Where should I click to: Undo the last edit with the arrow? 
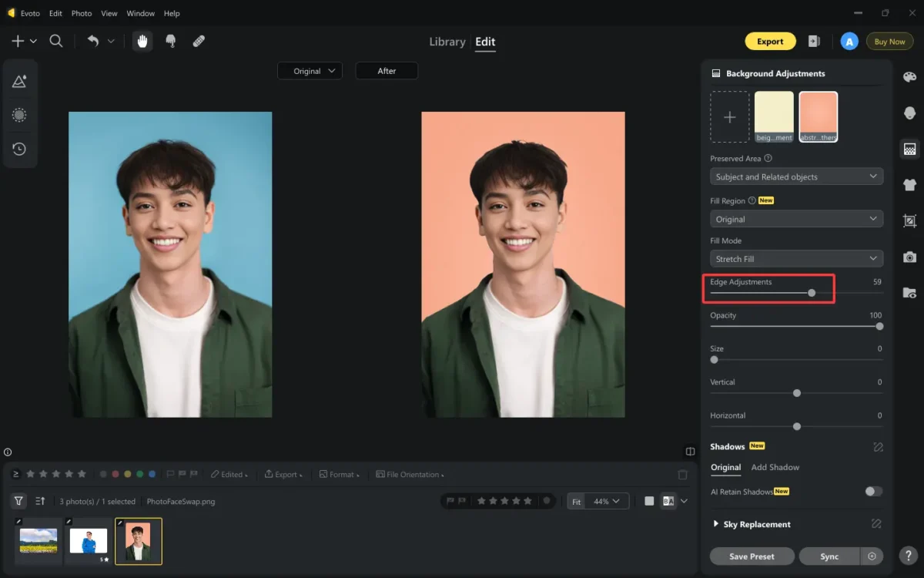93,42
